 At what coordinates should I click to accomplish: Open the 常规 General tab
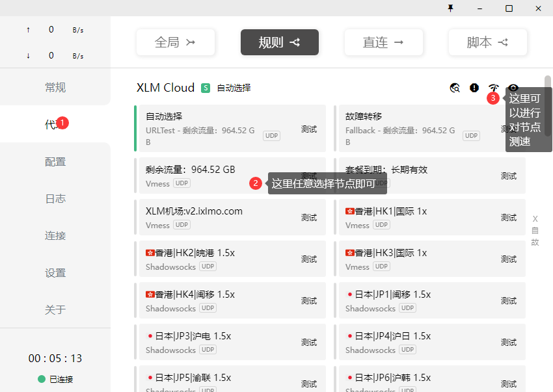click(55, 88)
